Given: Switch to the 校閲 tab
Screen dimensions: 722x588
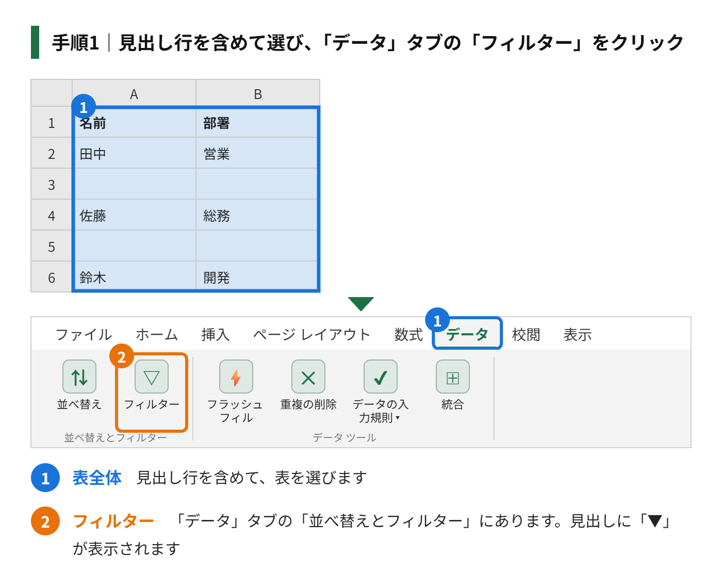Looking at the screenshot, I should (x=526, y=335).
